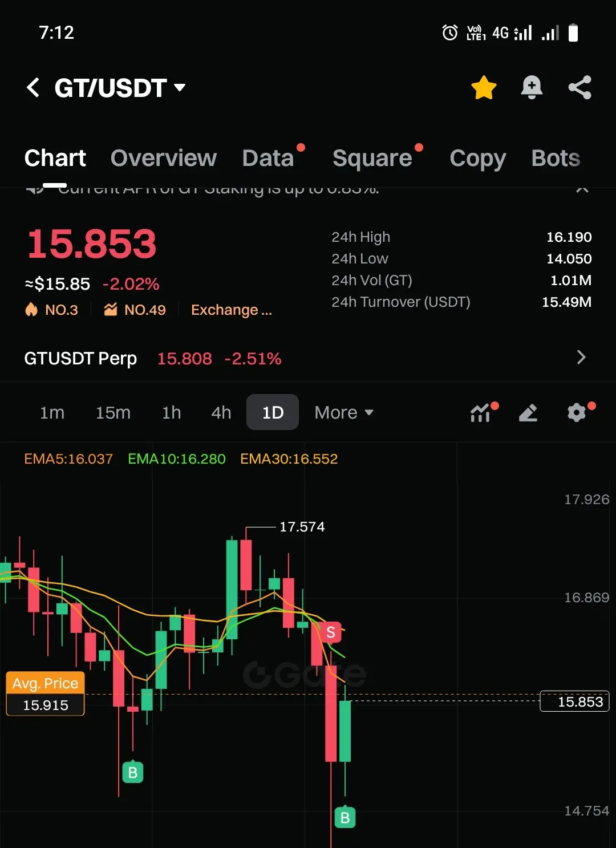Viewport: 616px width, 848px height.
Task: Tap the red S sell marker
Action: 330,632
